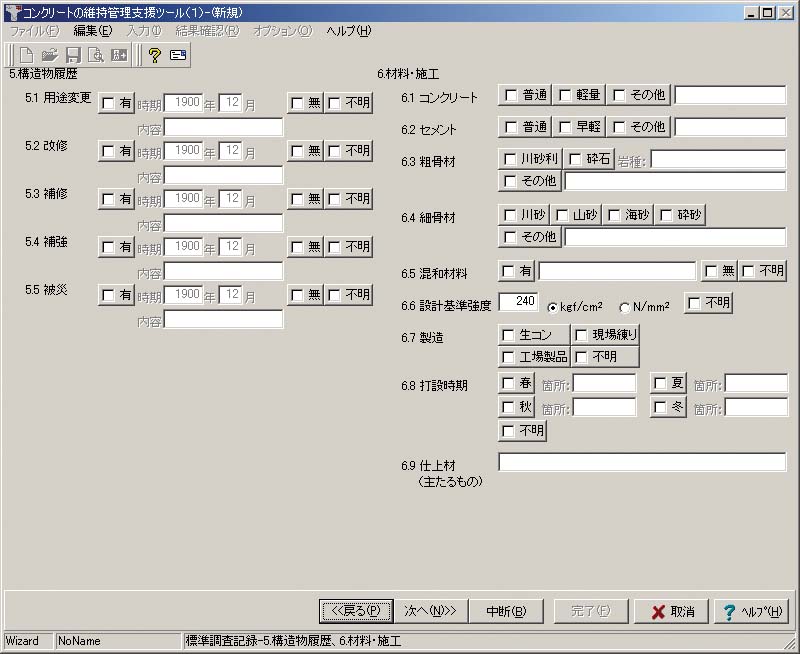The height and width of the screenshot is (654, 800).
Task: Click the new document toolbar icon
Action: click(x=26, y=55)
